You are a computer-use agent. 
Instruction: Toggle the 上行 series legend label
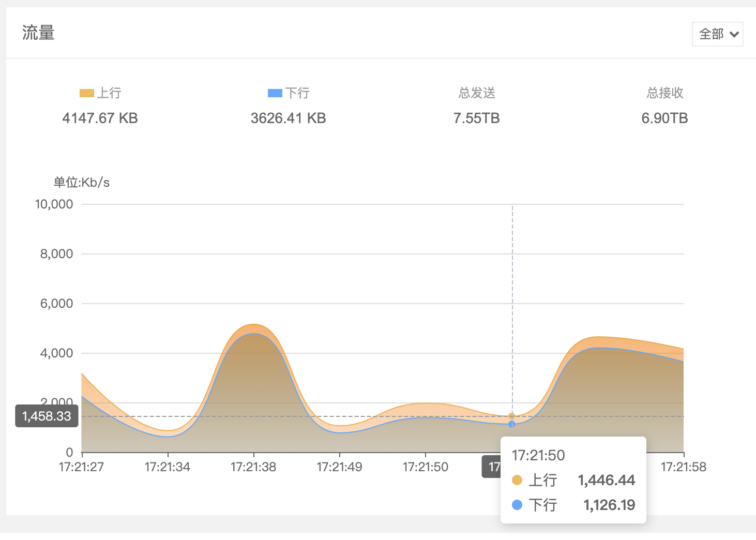point(109,93)
